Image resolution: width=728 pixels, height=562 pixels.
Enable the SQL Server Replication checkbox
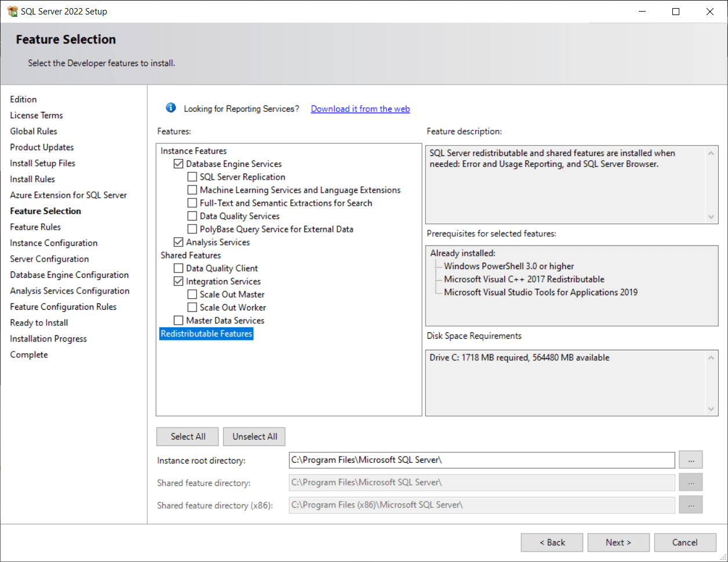(x=192, y=177)
